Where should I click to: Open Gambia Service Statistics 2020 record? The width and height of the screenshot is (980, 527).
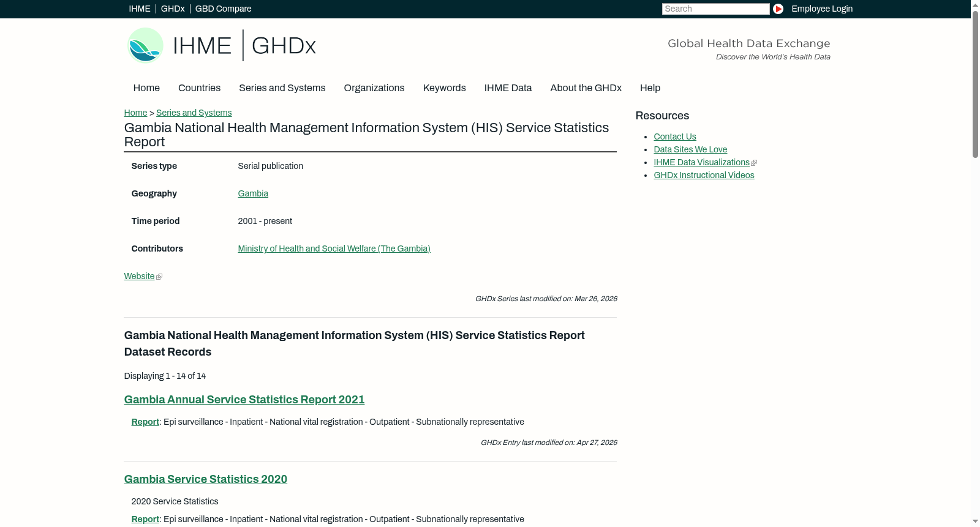pyautogui.click(x=206, y=479)
